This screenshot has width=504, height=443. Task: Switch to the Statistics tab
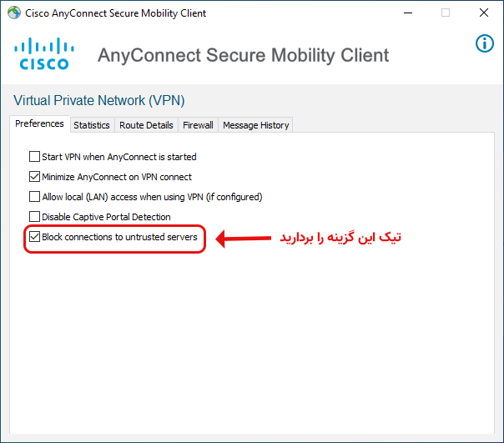point(91,125)
